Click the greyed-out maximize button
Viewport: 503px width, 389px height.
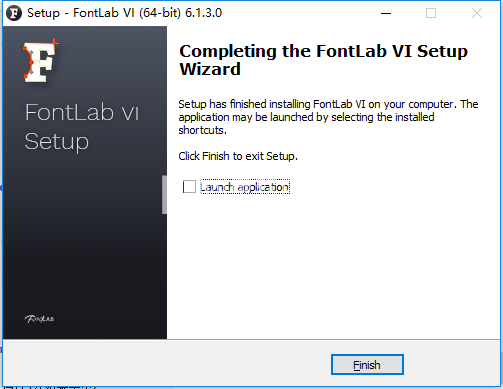coord(431,13)
